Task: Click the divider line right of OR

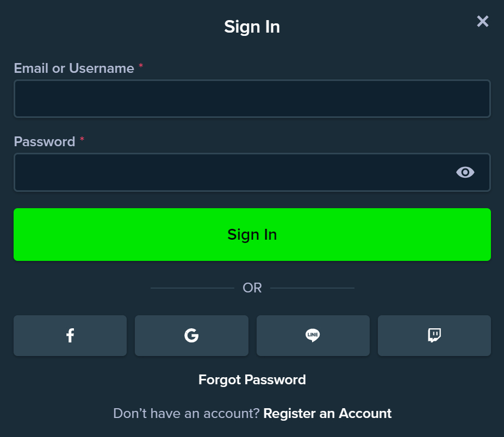Action: tap(312, 288)
